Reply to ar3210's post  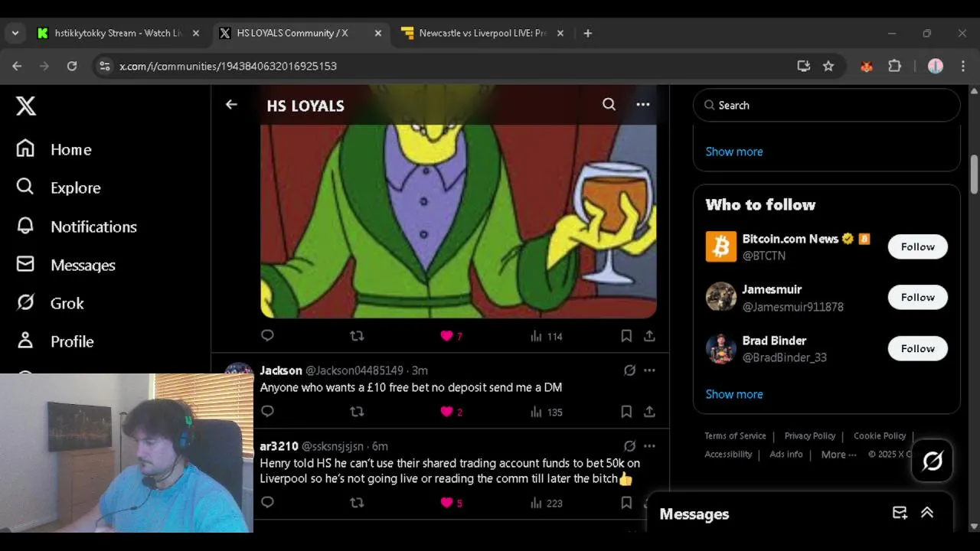tap(267, 502)
